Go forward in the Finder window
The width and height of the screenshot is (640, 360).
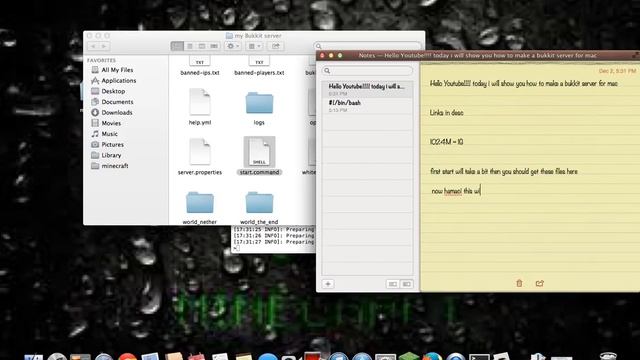[104, 47]
